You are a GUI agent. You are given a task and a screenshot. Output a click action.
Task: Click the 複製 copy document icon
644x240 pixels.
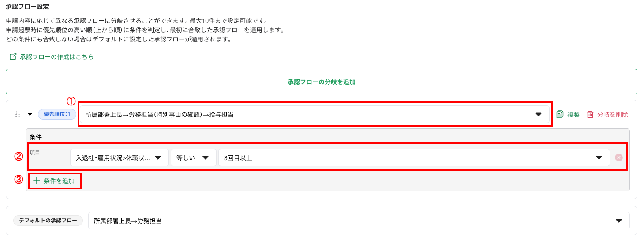pyautogui.click(x=560, y=114)
